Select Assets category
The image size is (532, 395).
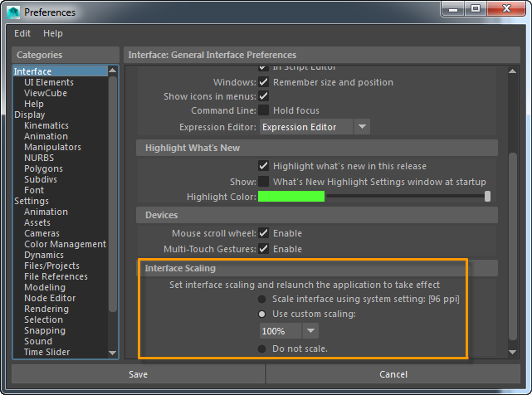[37, 222]
